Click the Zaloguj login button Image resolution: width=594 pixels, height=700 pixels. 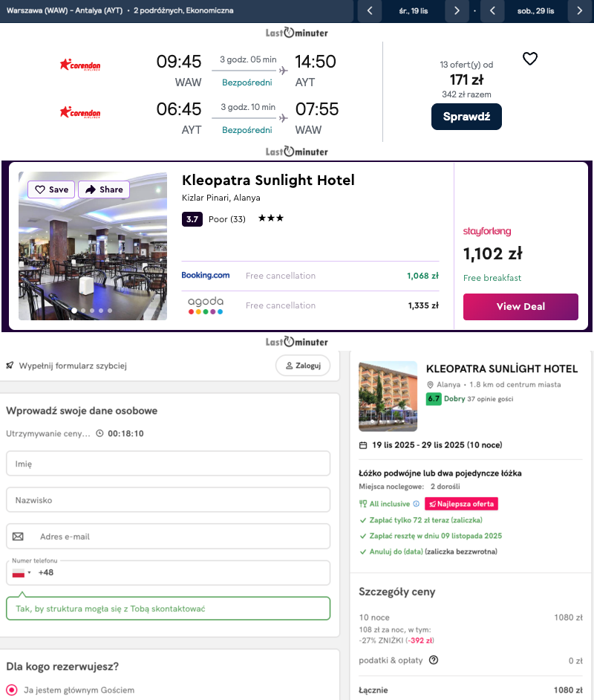(x=303, y=366)
